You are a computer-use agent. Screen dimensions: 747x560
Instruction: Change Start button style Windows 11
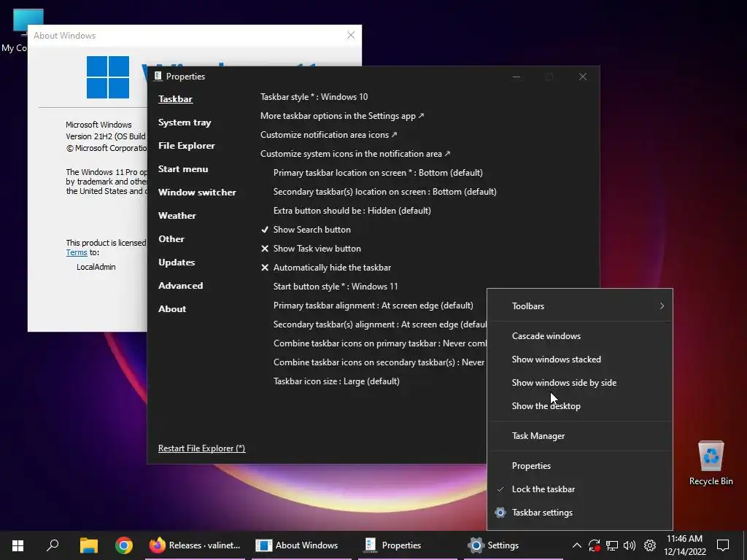336,286
